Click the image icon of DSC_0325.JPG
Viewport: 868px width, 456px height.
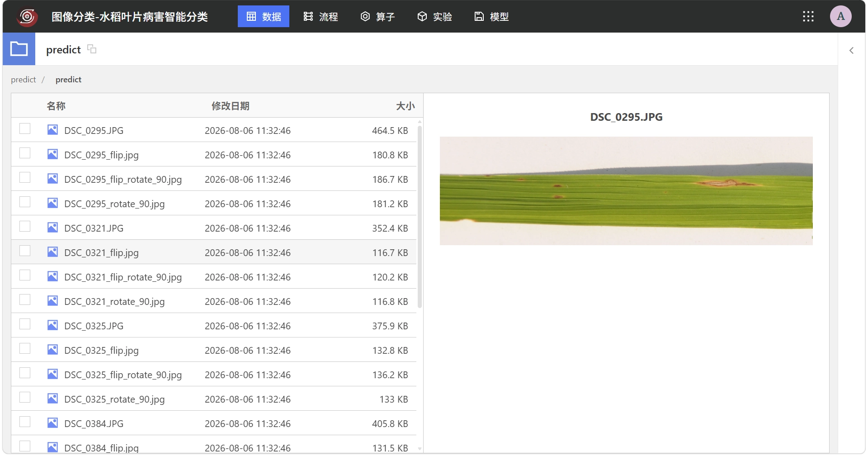point(52,325)
